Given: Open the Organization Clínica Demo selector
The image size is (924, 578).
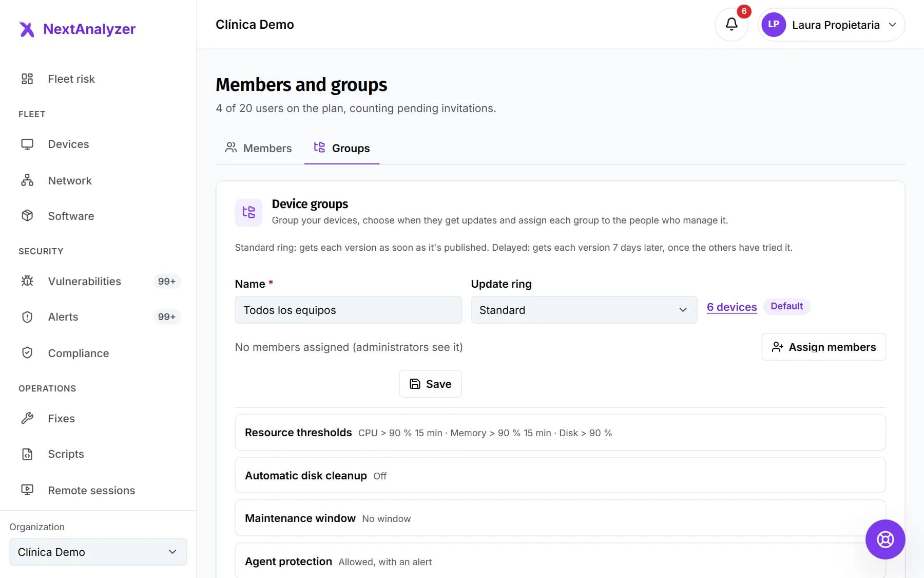Looking at the screenshot, I should click(x=98, y=552).
